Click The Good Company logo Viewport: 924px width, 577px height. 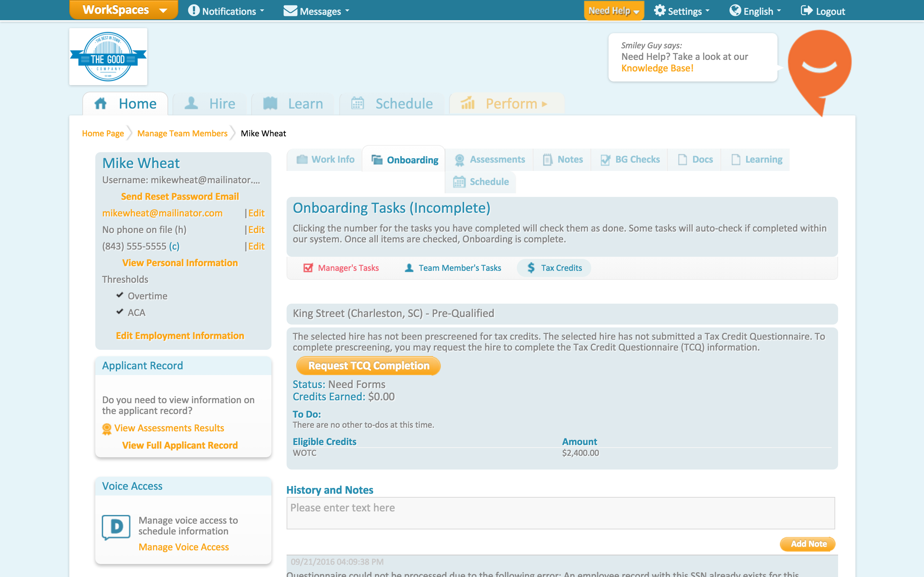(108, 57)
